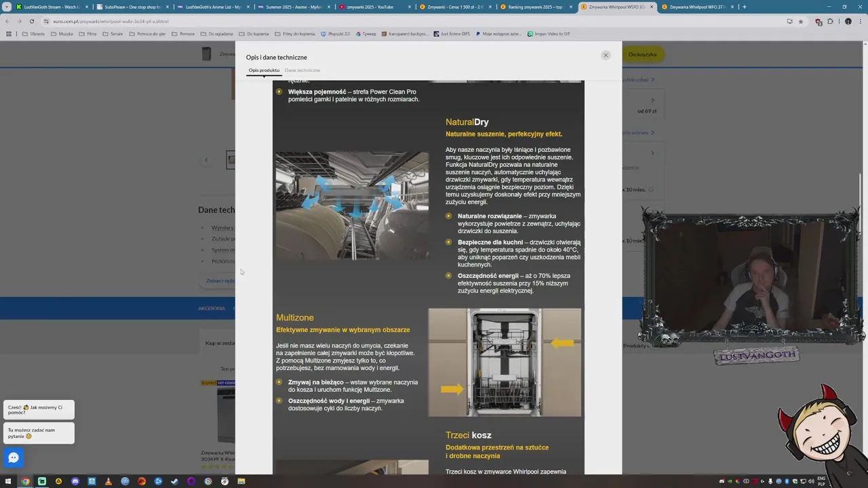Open the SubsPlease browser tab

click(x=132, y=7)
